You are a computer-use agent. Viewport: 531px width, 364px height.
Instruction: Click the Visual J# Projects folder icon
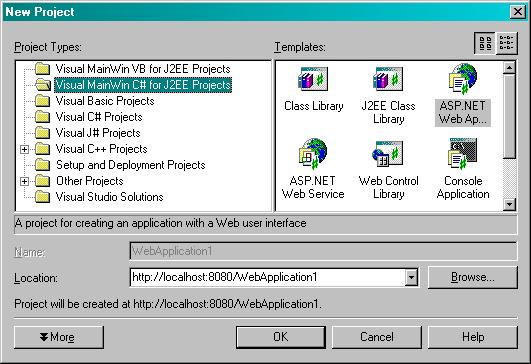point(43,133)
